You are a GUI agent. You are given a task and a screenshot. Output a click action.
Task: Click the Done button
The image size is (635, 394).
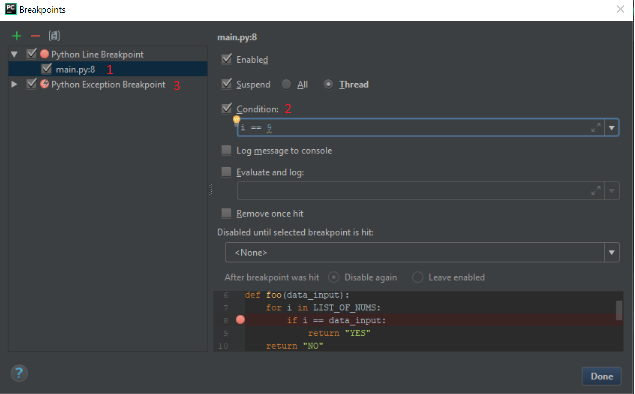(x=601, y=376)
